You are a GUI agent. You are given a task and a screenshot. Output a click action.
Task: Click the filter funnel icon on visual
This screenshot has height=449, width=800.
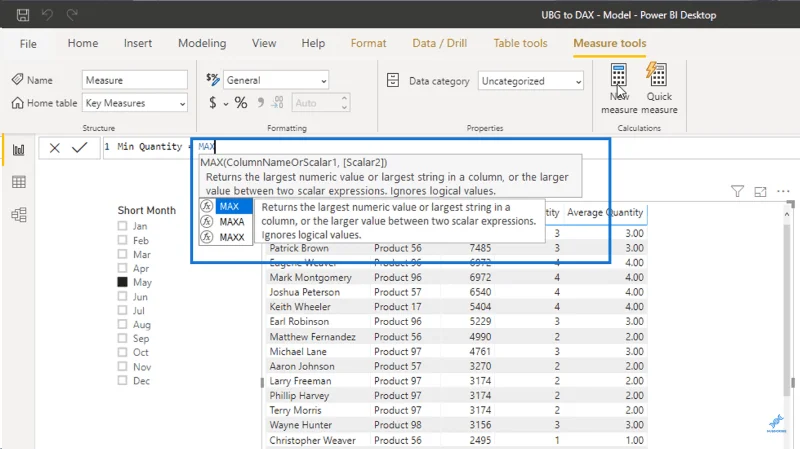pos(737,191)
